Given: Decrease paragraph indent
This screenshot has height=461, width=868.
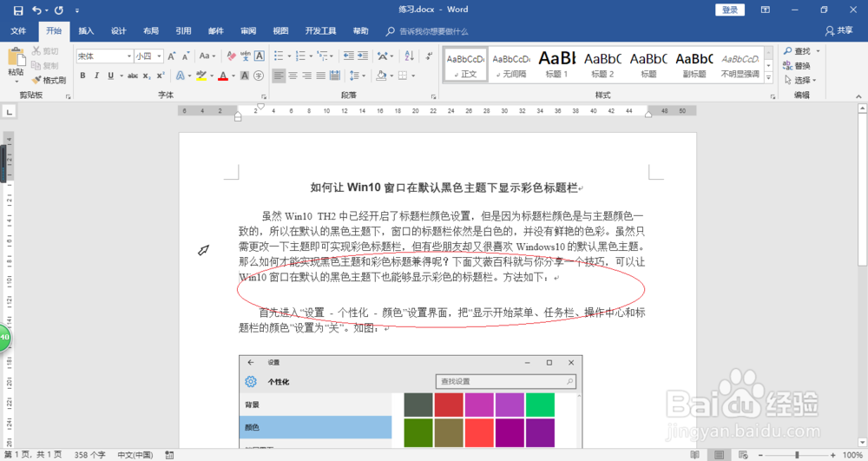Looking at the screenshot, I should (349, 56).
